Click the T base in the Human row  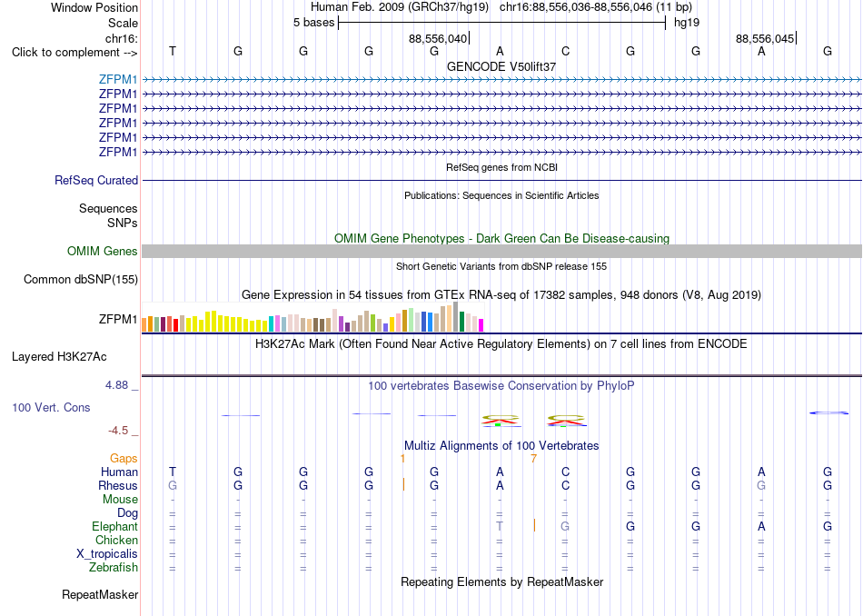[173, 472]
